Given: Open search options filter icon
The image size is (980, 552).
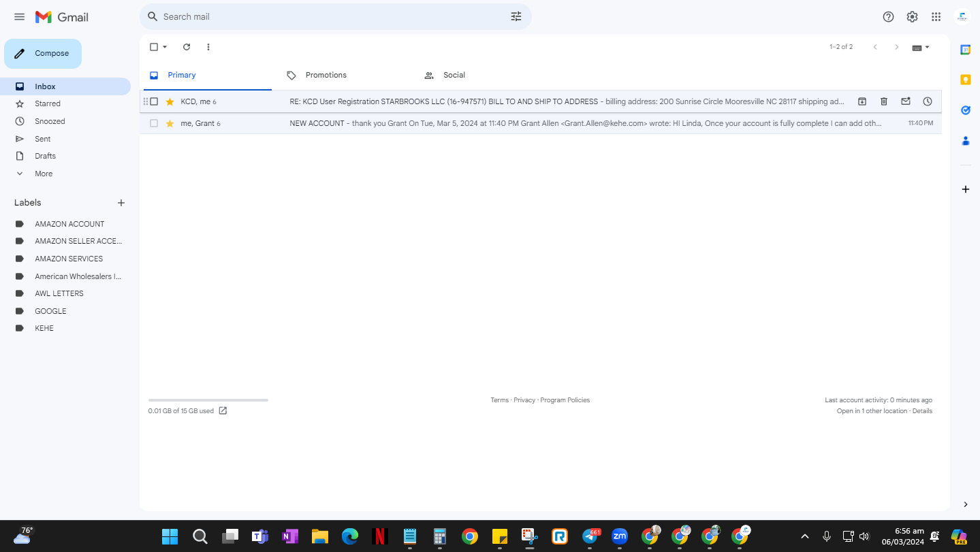Looking at the screenshot, I should [516, 16].
